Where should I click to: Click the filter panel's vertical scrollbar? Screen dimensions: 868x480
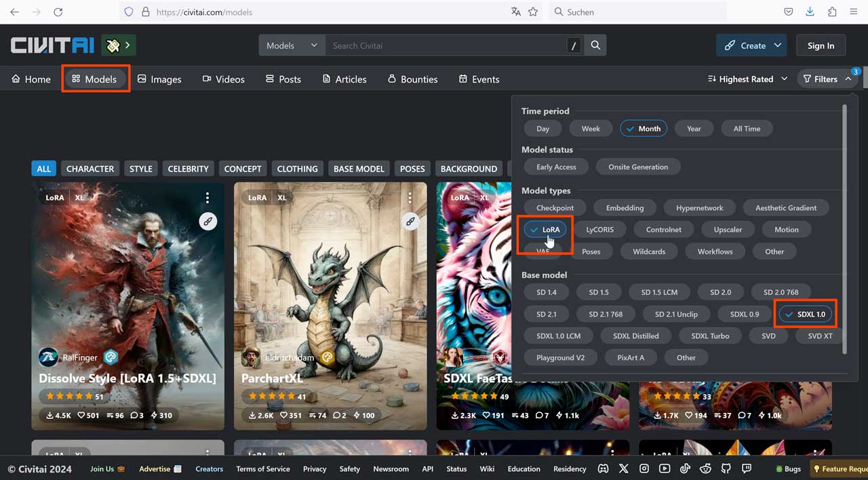tap(844, 229)
